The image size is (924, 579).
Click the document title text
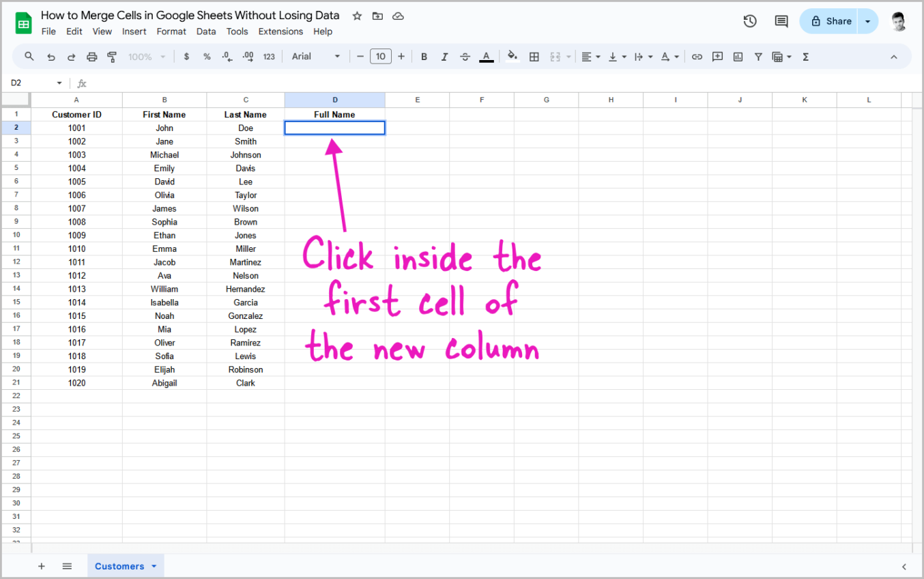pos(190,15)
